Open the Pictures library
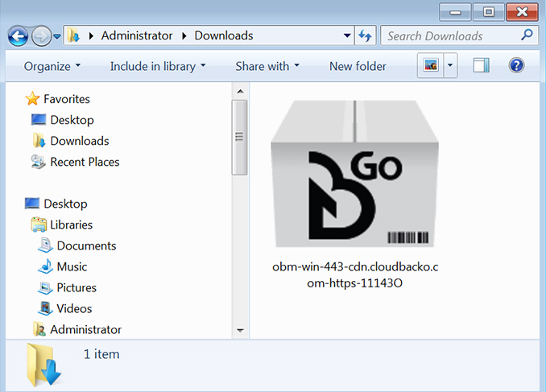Image resolution: width=546 pixels, height=392 pixels. 77,287
